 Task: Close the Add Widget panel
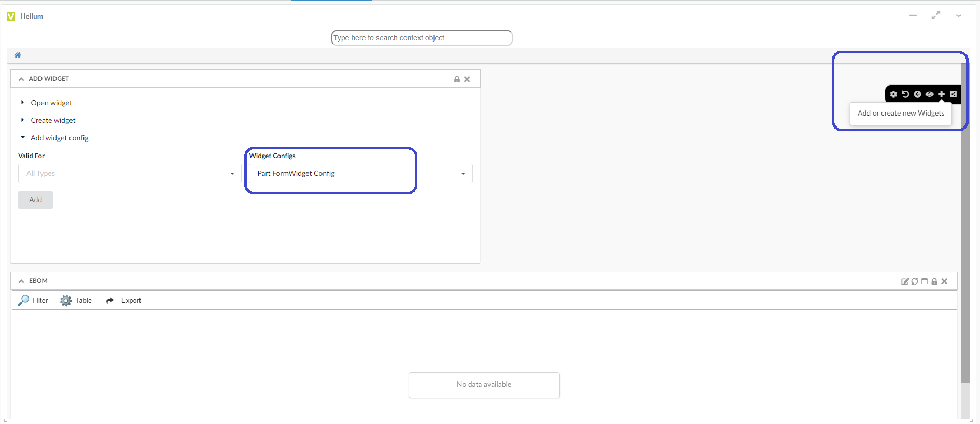[467, 79]
